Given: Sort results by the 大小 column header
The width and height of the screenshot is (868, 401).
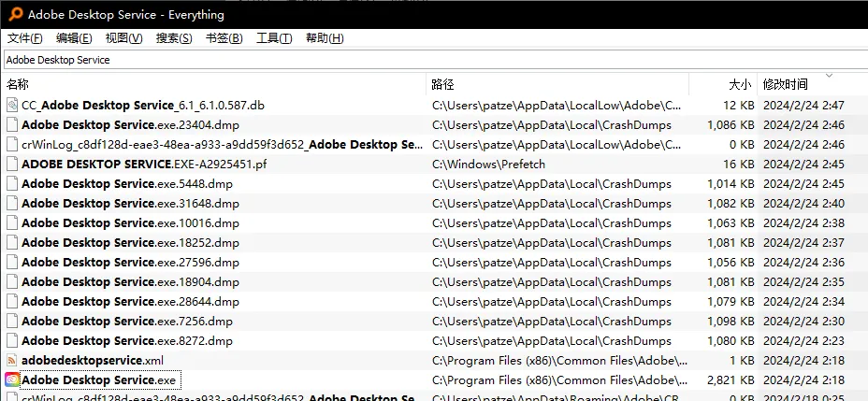Looking at the screenshot, I should pyautogui.click(x=723, y=84).
